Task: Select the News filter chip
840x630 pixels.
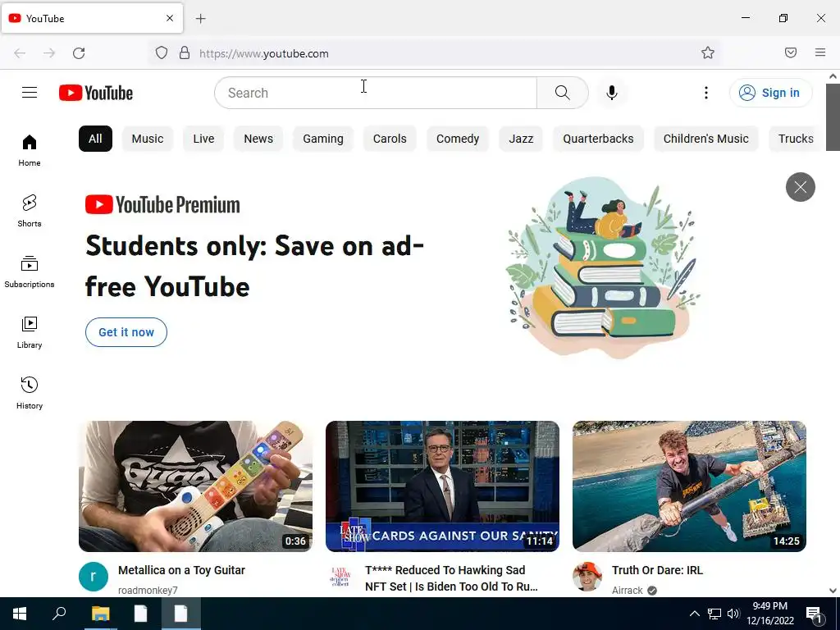Action: 258,139
